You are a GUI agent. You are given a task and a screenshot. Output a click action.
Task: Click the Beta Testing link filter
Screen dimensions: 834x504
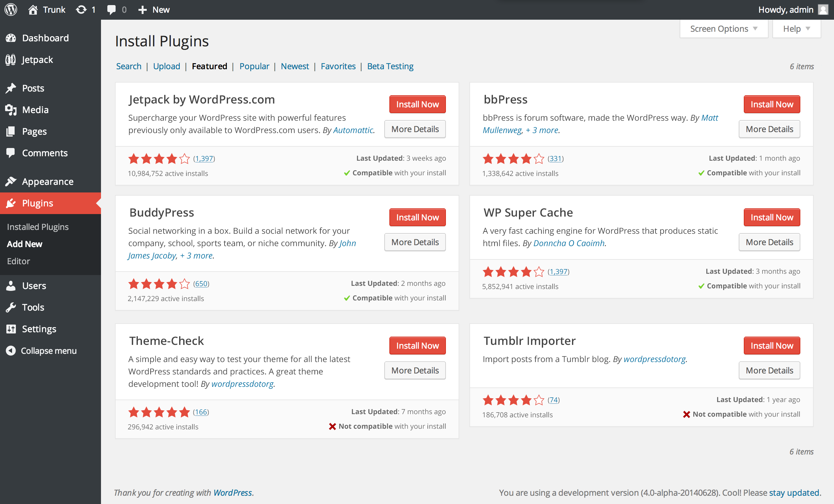coord(390,66)
